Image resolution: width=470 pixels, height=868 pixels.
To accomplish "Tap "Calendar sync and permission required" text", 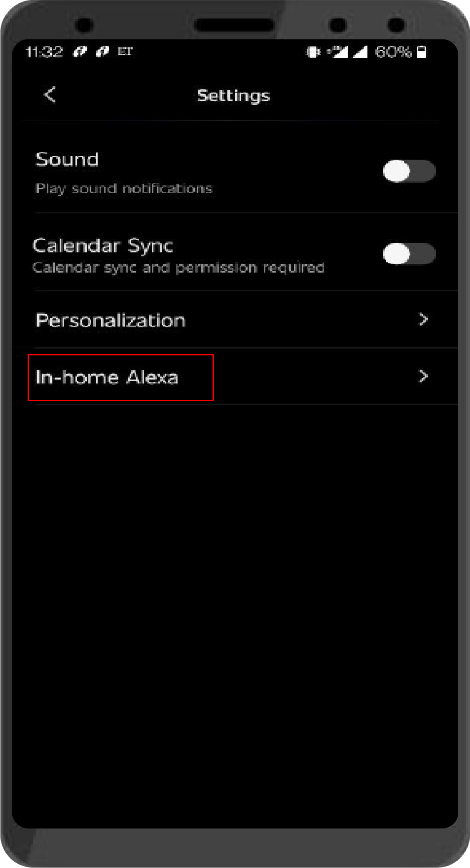I will [x=178, y=268].
